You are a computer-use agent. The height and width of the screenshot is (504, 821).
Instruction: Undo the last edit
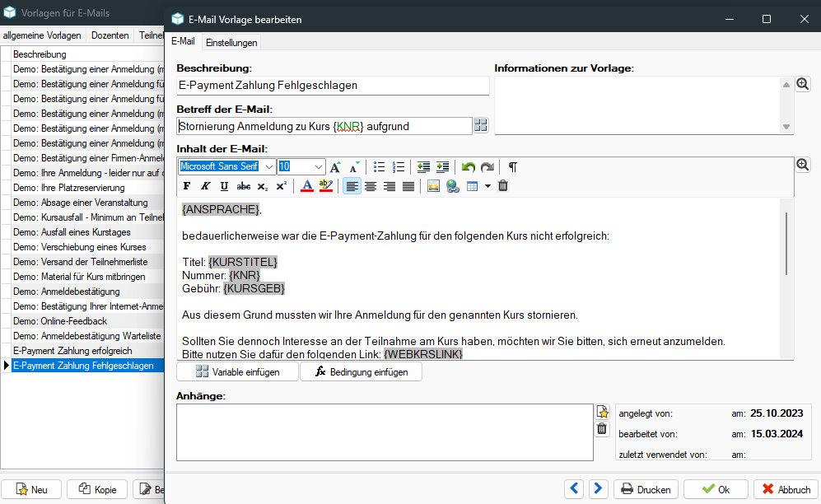coord(468,167)
